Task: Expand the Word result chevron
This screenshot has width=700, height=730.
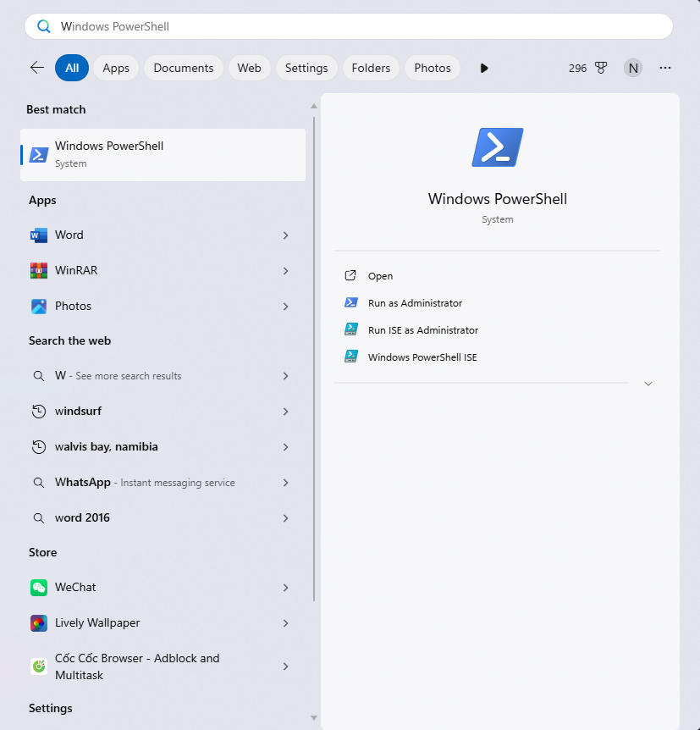Action: click(286, 235)
